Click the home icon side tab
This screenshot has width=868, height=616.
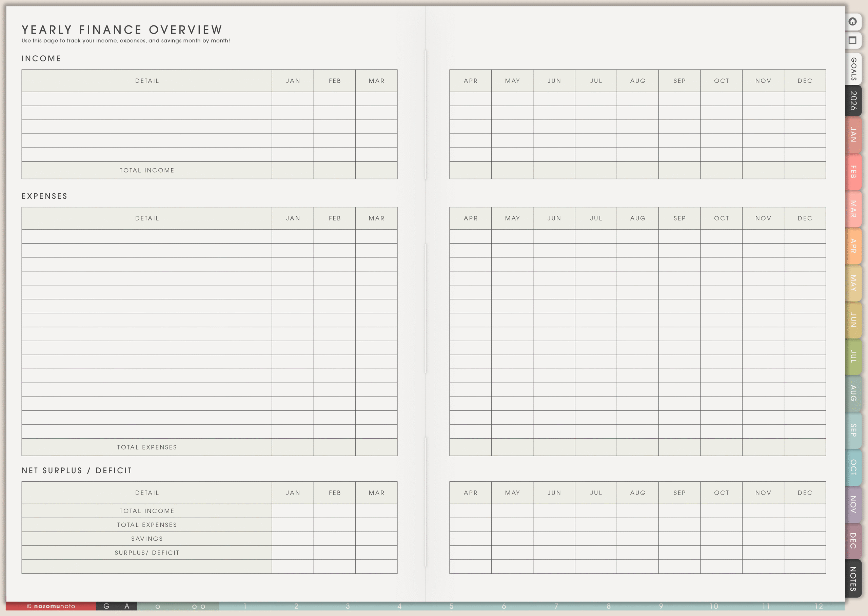853,22
